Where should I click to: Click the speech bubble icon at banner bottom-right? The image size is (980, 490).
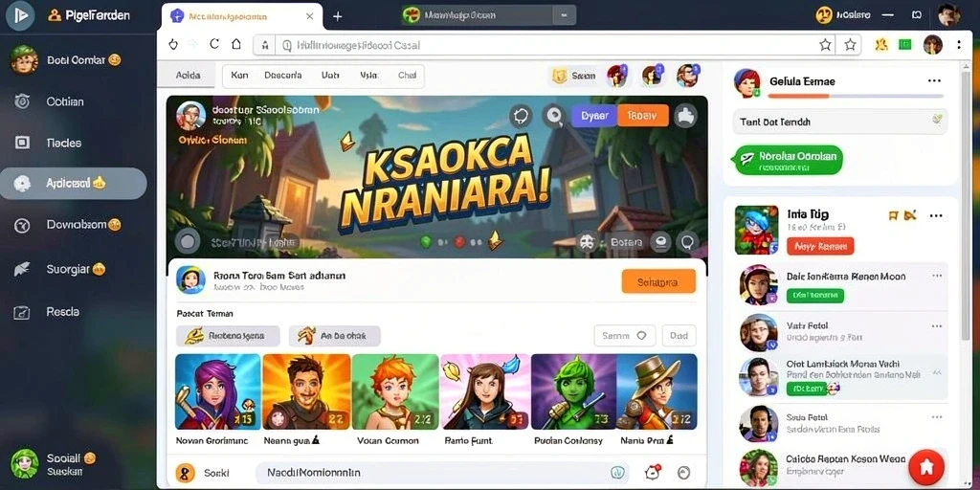click(688, 242)
